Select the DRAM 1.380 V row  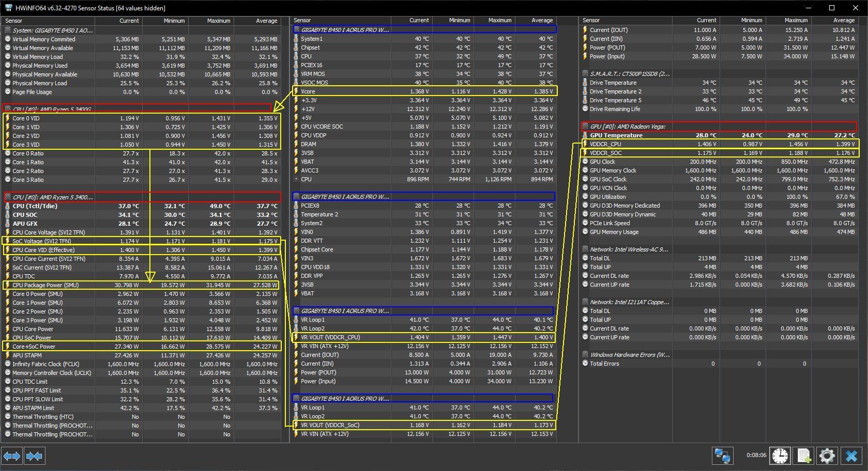pyautogui.click(x=424, y=144)
